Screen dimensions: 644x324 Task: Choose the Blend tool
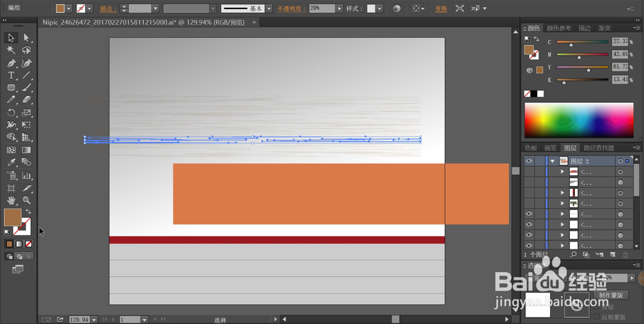coord(26,162)
